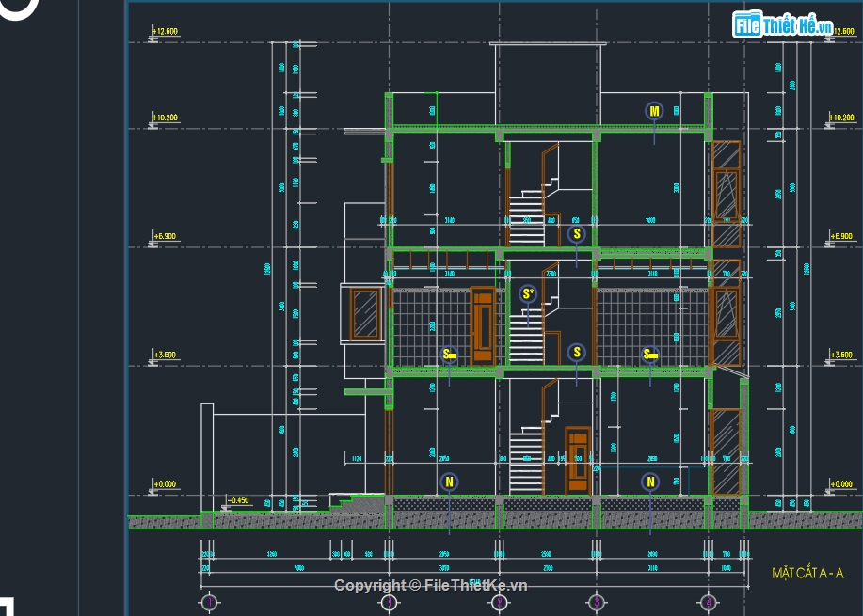
Task: Select the S* stair marker bubble
Action: coord(528,293)
